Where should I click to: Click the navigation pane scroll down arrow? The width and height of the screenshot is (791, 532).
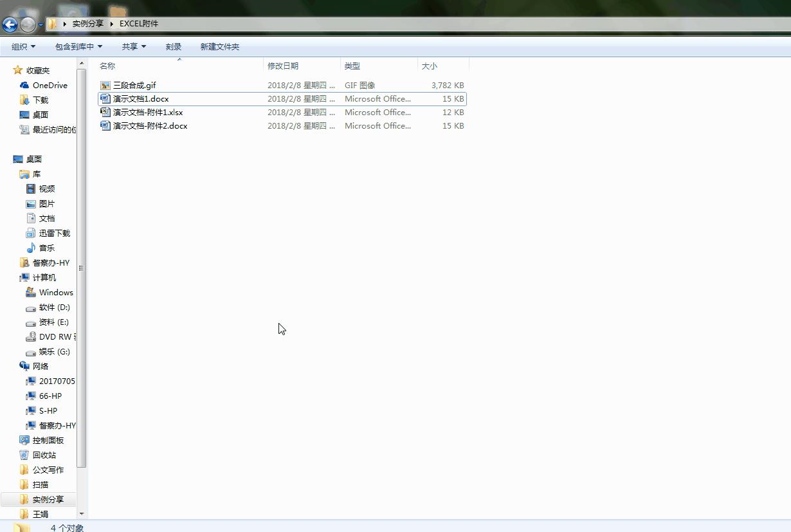82,514
